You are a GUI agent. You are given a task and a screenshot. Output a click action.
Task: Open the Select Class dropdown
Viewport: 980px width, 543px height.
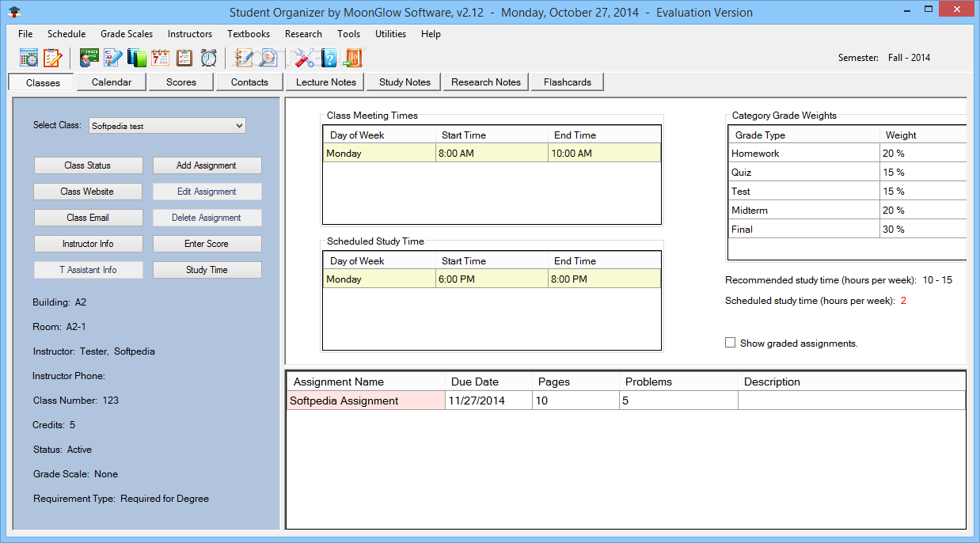166,126
